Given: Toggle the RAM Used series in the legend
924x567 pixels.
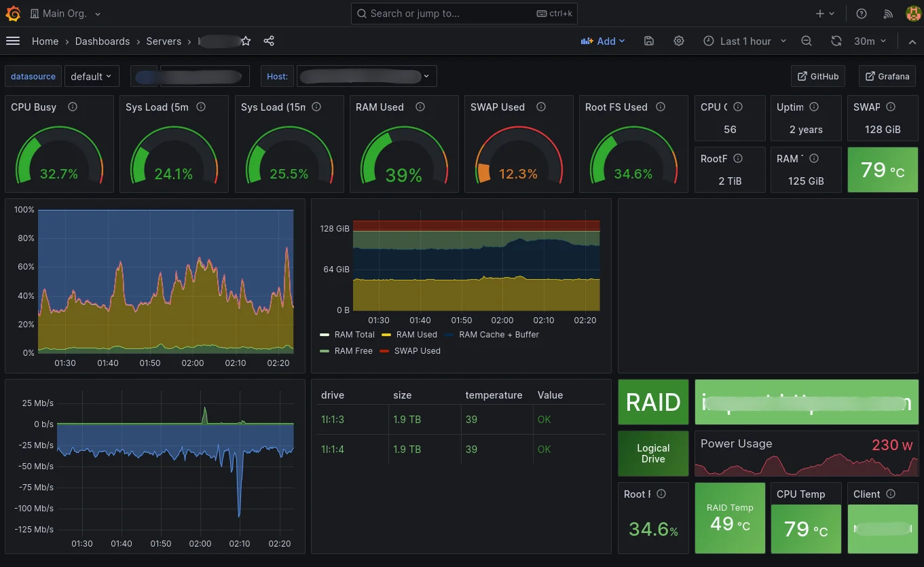Looking at the screenshot, I should 416,334.
